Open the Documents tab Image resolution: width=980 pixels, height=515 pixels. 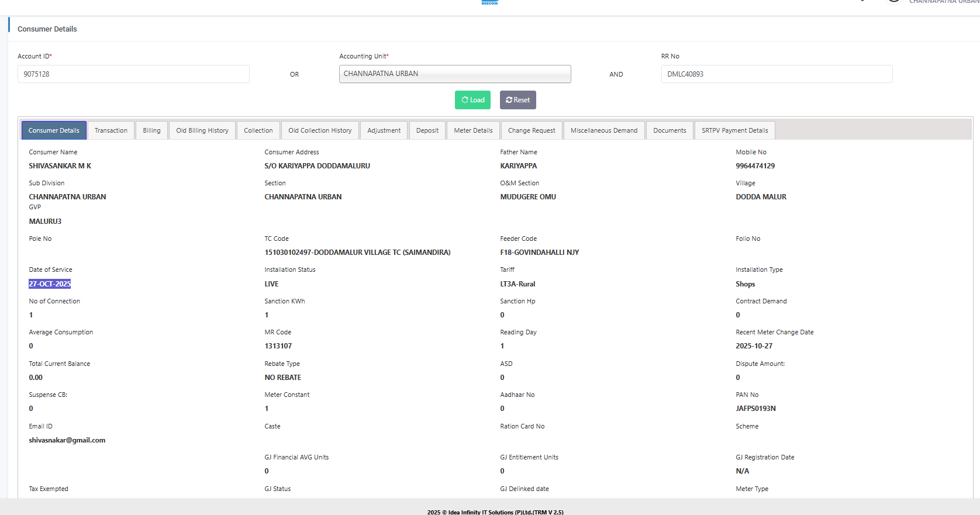coord(670,130)
